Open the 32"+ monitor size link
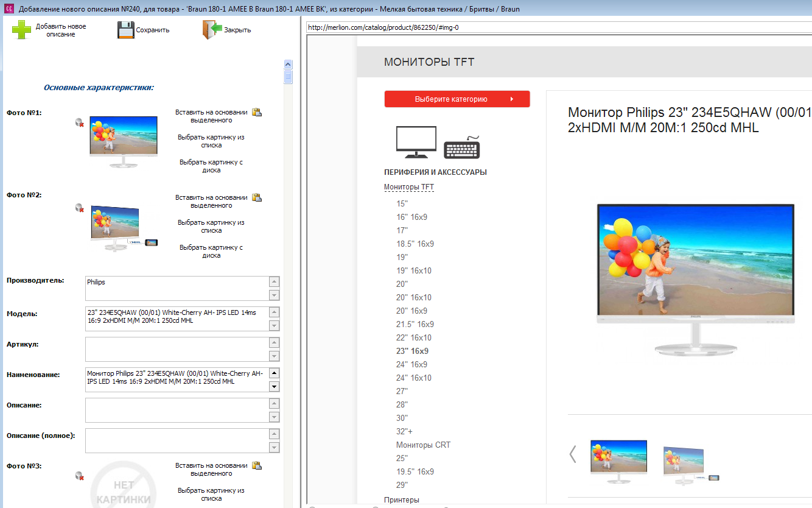The width and height of the screenshot is (812, 508). click(404, 431)
